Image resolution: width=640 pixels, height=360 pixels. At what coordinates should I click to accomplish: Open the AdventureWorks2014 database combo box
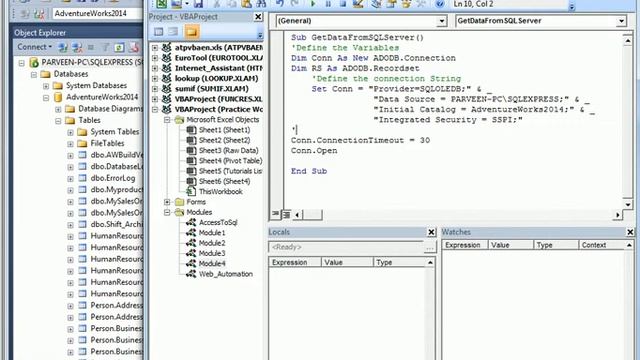(x=97, y=13)
